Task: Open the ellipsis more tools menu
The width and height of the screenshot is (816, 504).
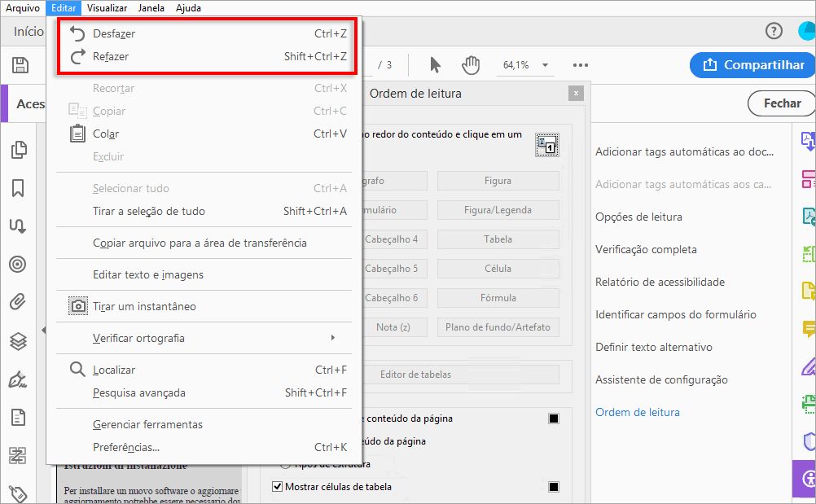Action: point(581,65)
